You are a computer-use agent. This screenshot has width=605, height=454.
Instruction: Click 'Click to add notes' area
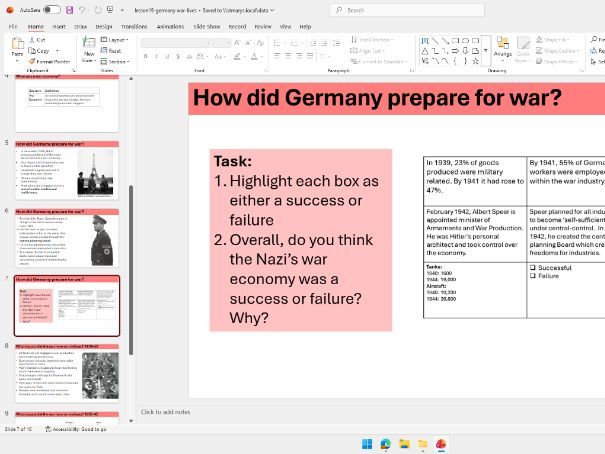click(166, 412)
